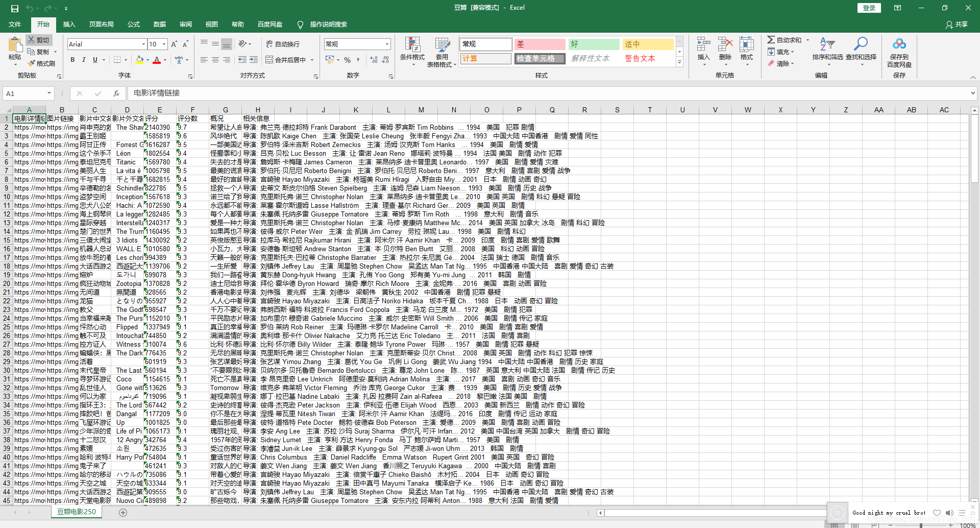Image resolution: width=980 pixels, height=528 pixels.
Task: Switch to the 插入 Insert tab
Action: tap(69, 25)
